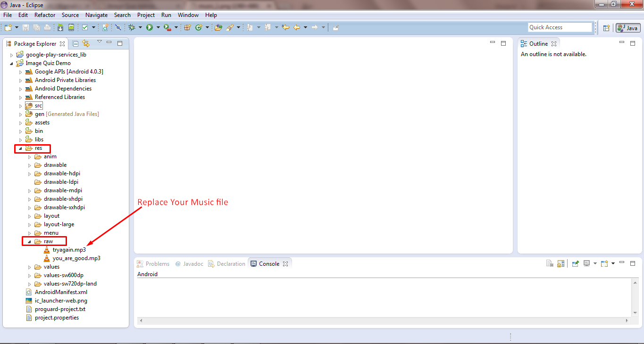Viewport: 644px width, 344px height.
Task: Click the New Java Package icon
Action: pyautogui.click(x=187, y=28)
